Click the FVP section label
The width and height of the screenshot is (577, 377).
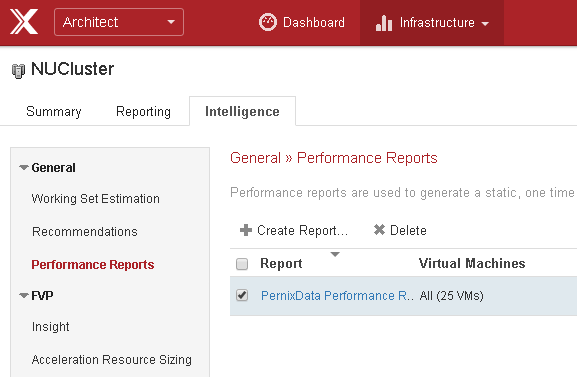(42, 295)
